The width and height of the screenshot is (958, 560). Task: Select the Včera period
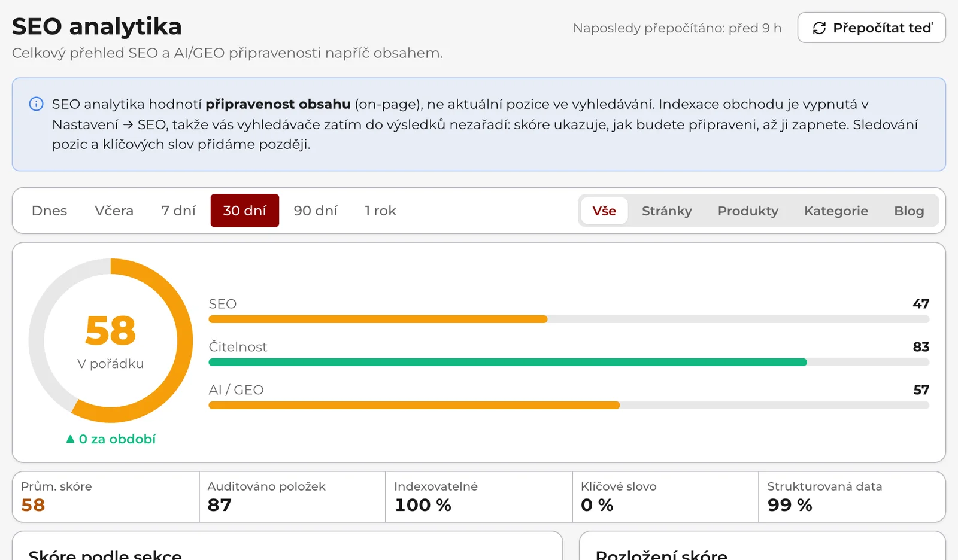tap(114, 211)
